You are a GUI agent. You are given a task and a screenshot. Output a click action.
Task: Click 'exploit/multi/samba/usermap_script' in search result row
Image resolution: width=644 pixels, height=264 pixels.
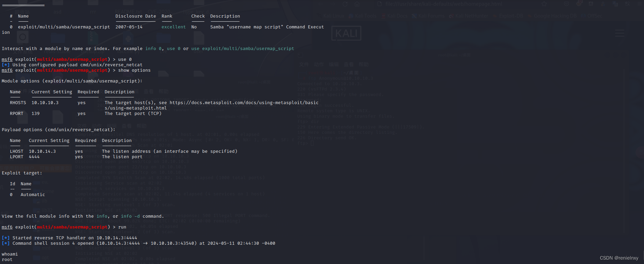[64, 27]
